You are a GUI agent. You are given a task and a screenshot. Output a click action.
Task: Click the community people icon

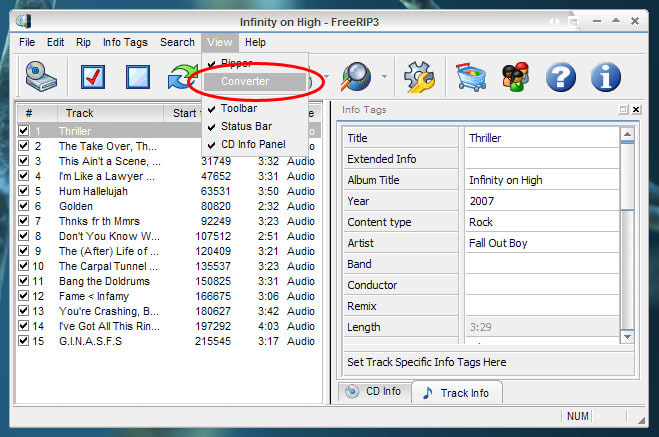[x=516, y=76]
